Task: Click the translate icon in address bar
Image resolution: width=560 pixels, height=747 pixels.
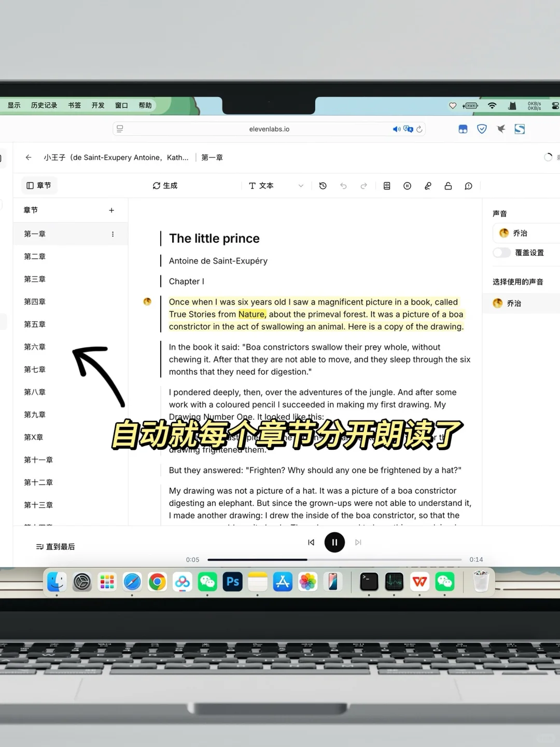Action: tap(408, 129)
